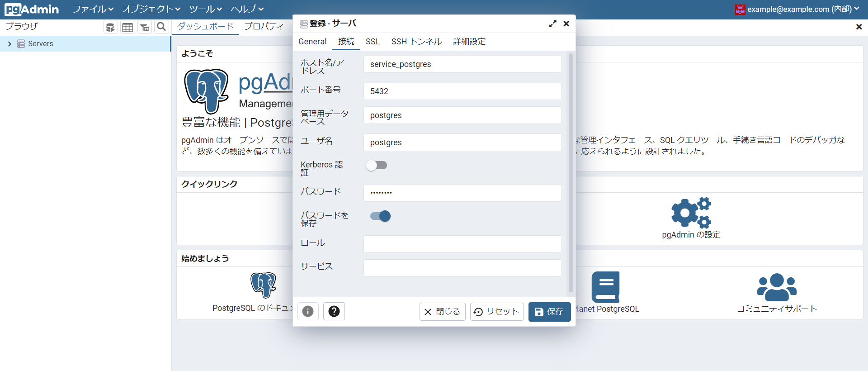868x371 pixels.
Task: Open the example@example.com user dropdown
Action: click(803, 9)
